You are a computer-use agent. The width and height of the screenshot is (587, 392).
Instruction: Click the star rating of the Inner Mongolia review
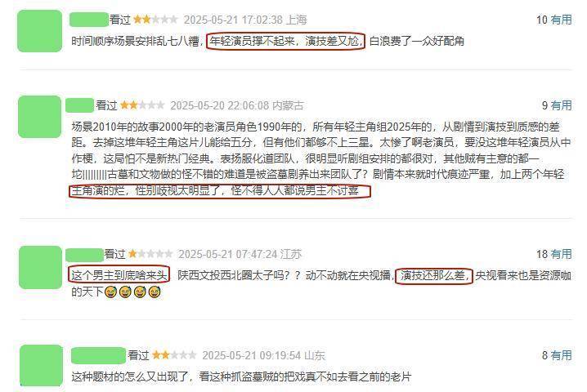pos(142,105)
